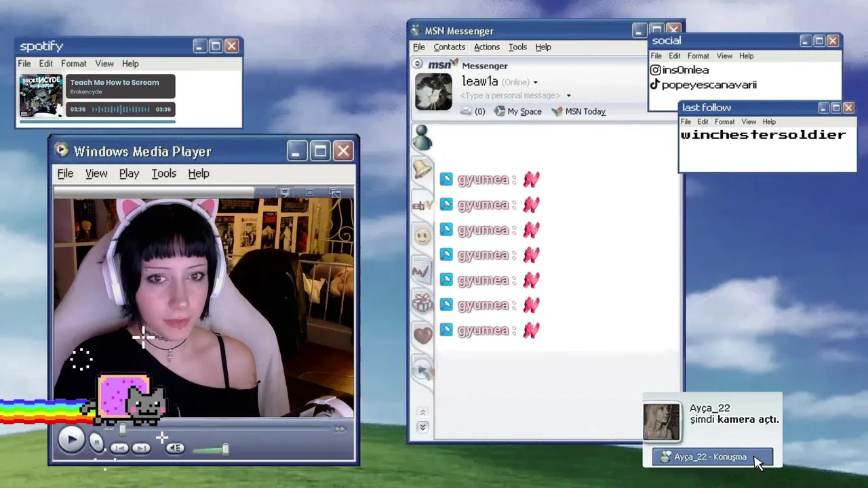Click the Instagram handle ins0mlea

[686, 70]
